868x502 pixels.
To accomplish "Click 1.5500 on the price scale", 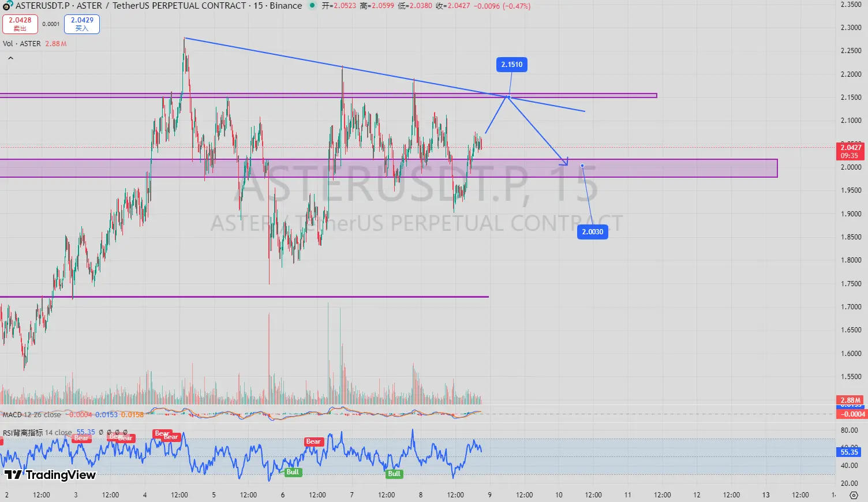I will (x=851, y=377).
